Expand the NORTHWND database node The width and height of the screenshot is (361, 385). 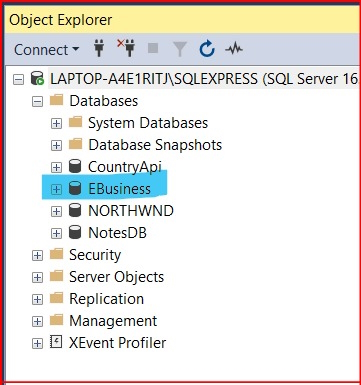point(56,211)
